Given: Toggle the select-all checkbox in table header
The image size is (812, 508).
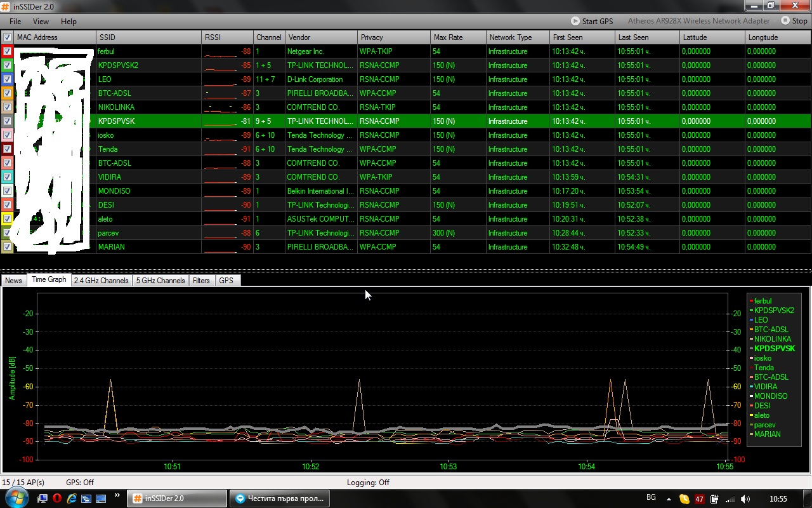Looking at the screenshot, I should click(7, 37).
